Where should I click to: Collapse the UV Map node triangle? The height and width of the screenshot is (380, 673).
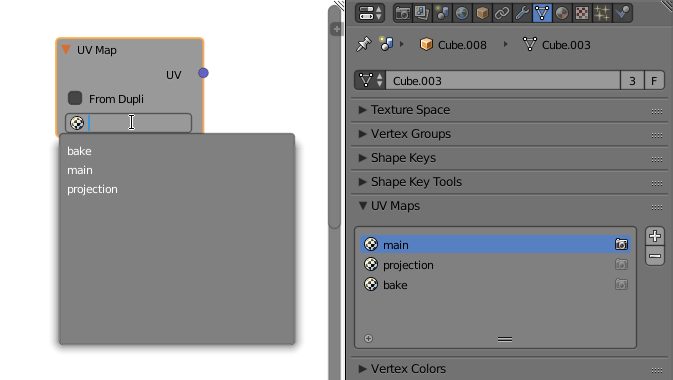(x=66, y=50)
